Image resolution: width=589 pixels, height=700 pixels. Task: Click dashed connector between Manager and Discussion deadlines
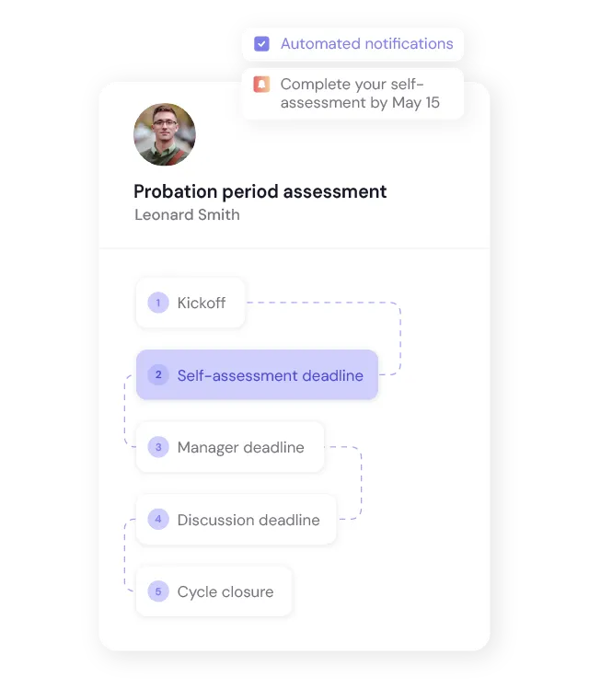(x=361, y=484)
